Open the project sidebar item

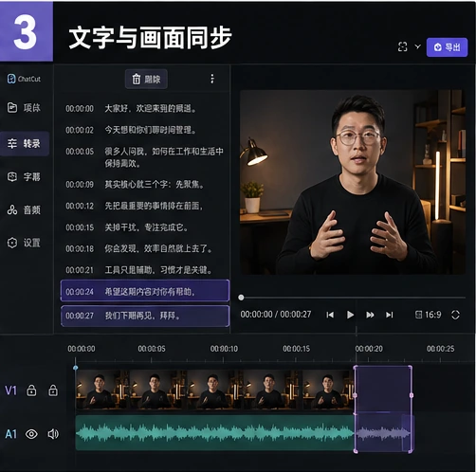click(24, 108)
